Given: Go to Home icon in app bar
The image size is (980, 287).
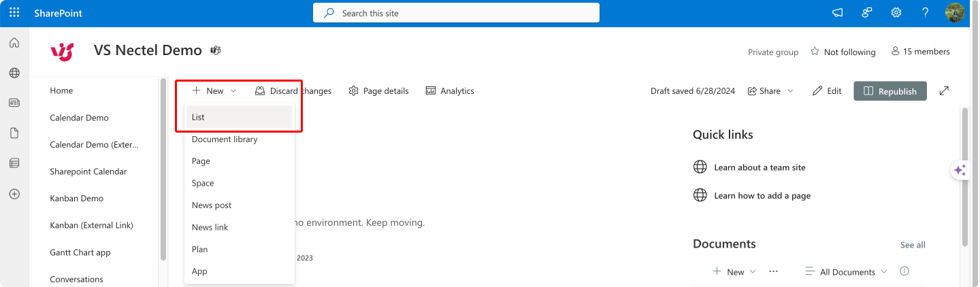Looking at the screenshot, I should (14, 44).
